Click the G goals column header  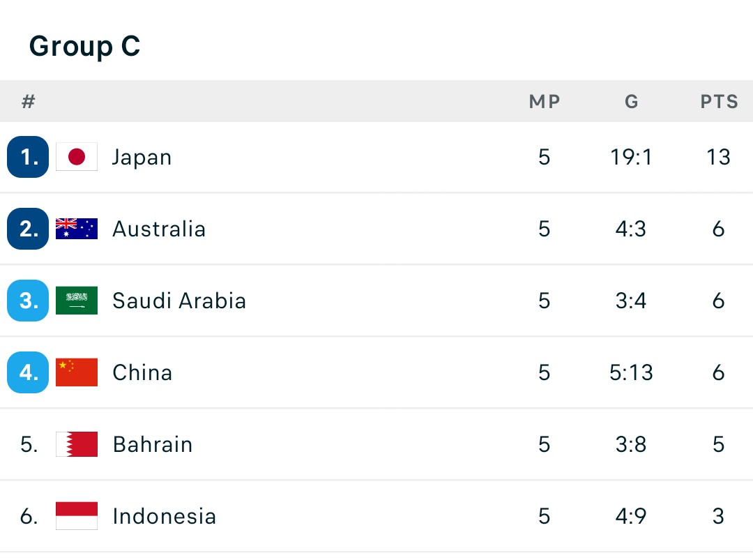pyautogui.click(x=632, y=101)
